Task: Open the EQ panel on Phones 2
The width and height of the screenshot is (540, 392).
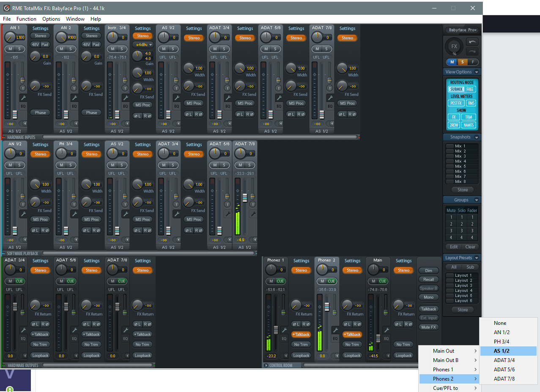Action: tap(335, 338)
